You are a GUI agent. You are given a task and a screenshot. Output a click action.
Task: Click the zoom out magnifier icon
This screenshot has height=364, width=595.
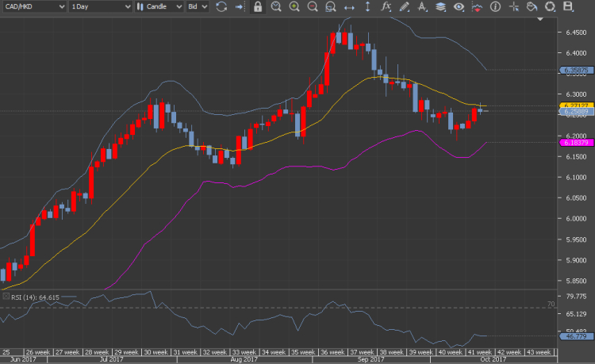click(312, 7)
